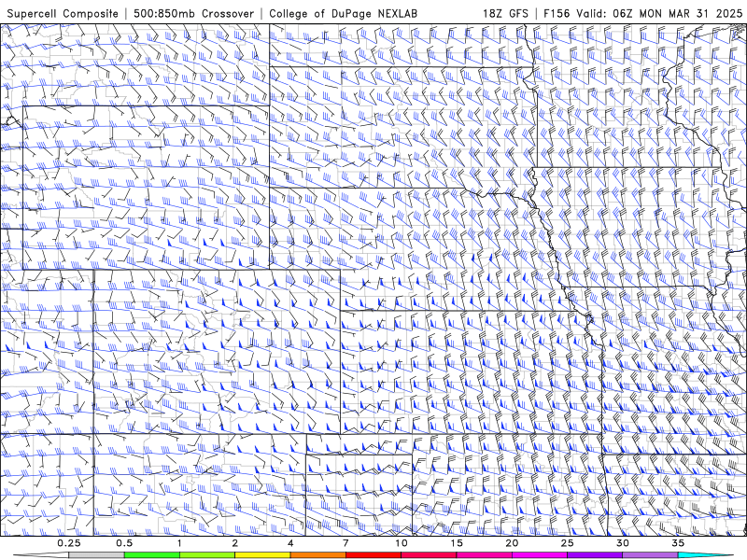Select the bright green color bar segment
This screenshot has height=560, width=747.
pyautogui.click(x=152, y=555)
